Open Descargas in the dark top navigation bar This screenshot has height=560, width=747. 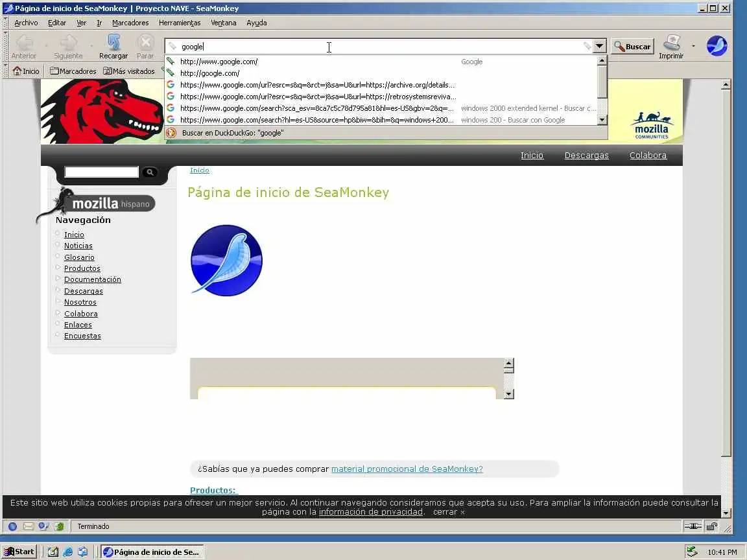coord(586,156)
